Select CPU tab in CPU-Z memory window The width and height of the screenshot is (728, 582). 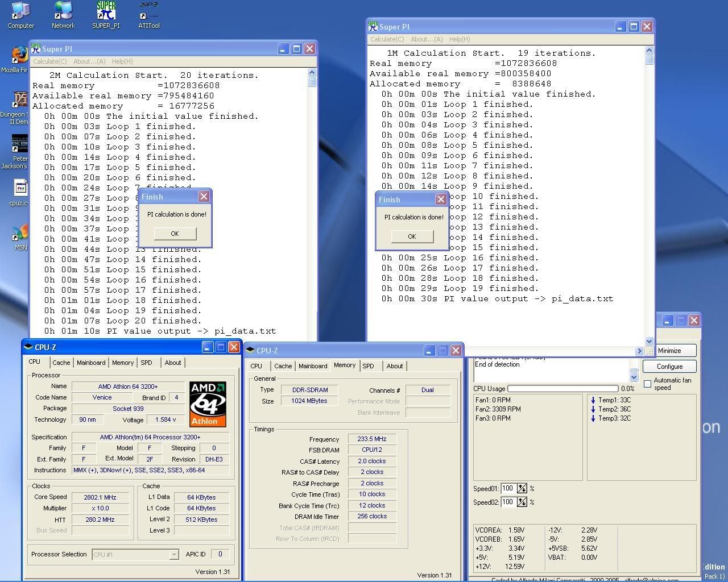(257, 366)
